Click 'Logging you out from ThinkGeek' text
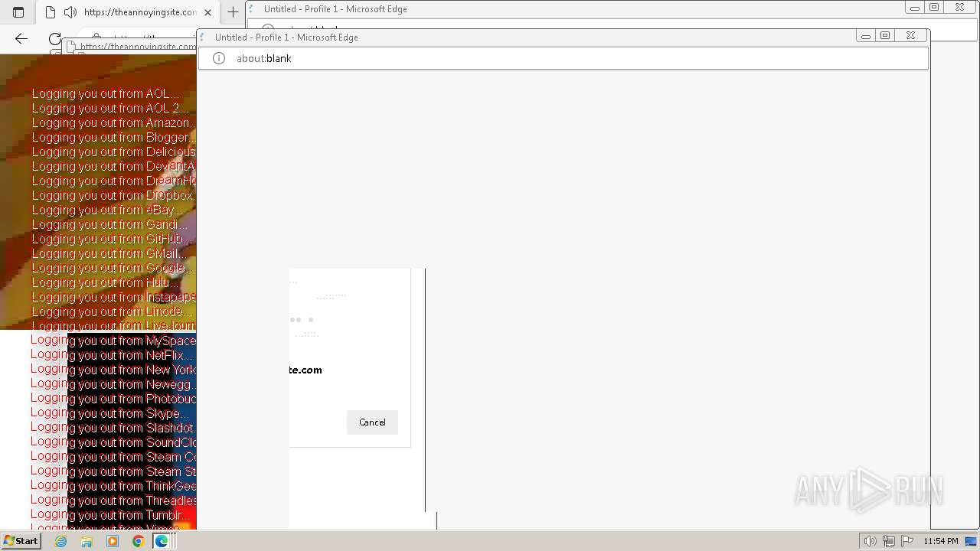980x551 pixels. (113, 486)
